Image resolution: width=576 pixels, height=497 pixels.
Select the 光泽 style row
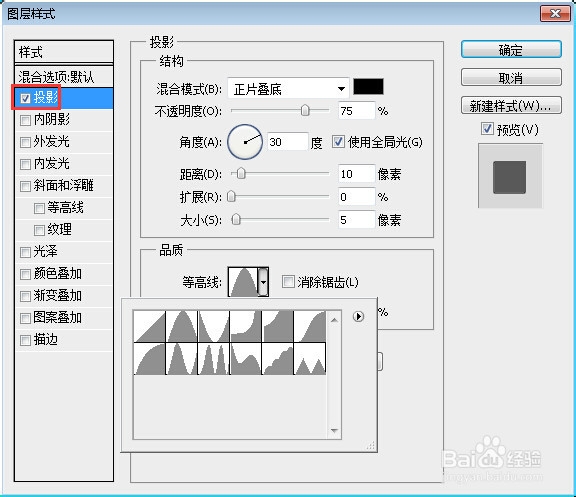64,252
